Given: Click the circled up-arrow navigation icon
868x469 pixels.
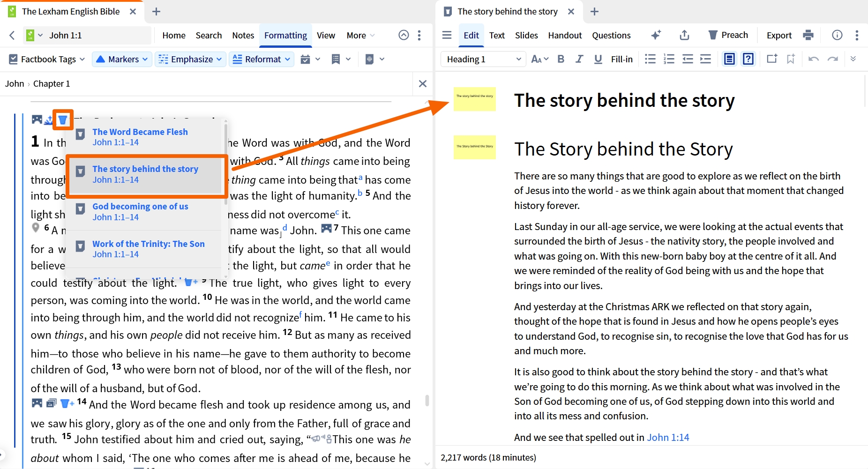Looking at the screenshot, I should tap(404, 35).
